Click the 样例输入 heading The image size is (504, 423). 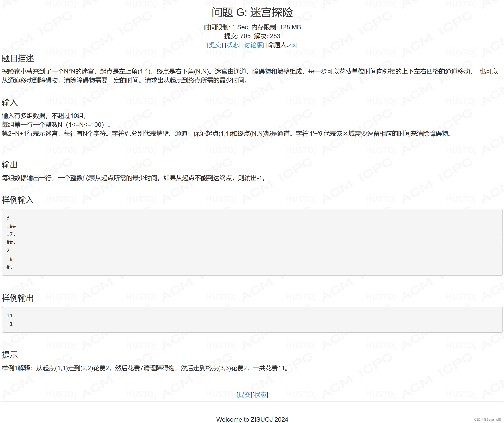point(18,200)
